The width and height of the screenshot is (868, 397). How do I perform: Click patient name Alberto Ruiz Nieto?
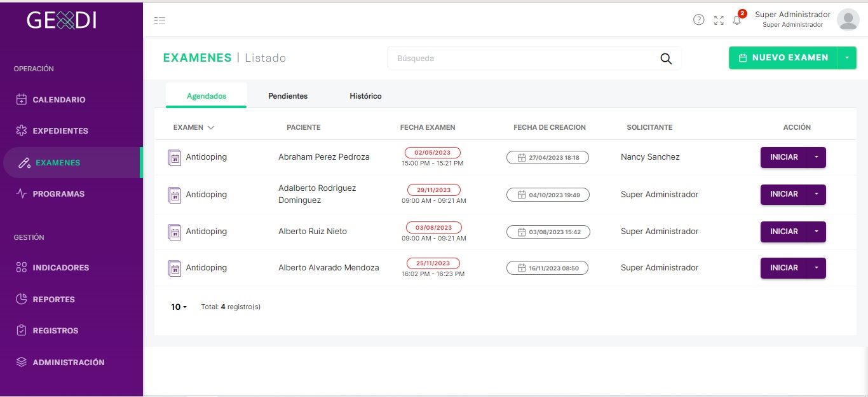[313, 232]
